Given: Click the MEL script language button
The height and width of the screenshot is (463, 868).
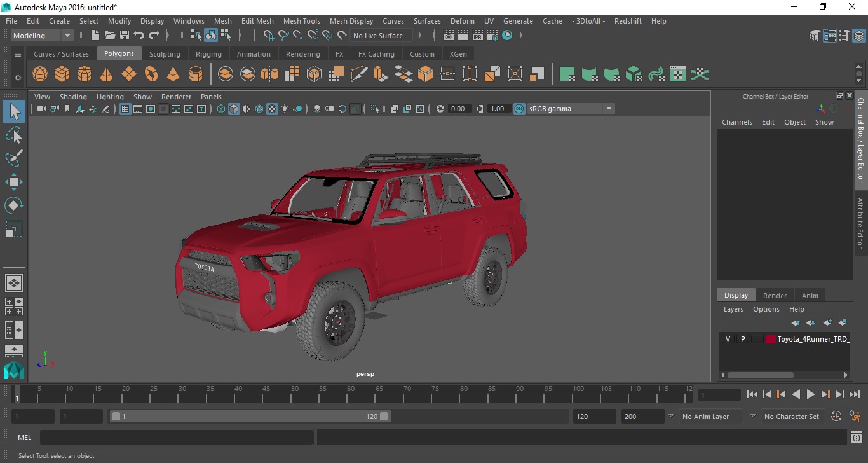Looking at the screenshot, I should tap(24, 438).
